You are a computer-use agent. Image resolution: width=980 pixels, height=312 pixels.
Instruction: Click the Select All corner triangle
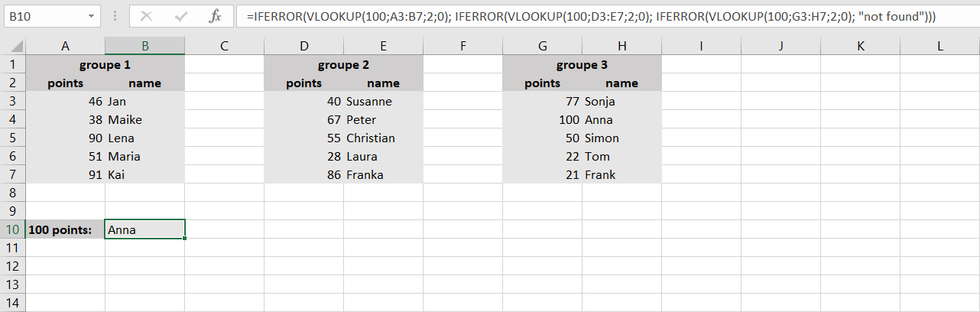click(13, 46)
